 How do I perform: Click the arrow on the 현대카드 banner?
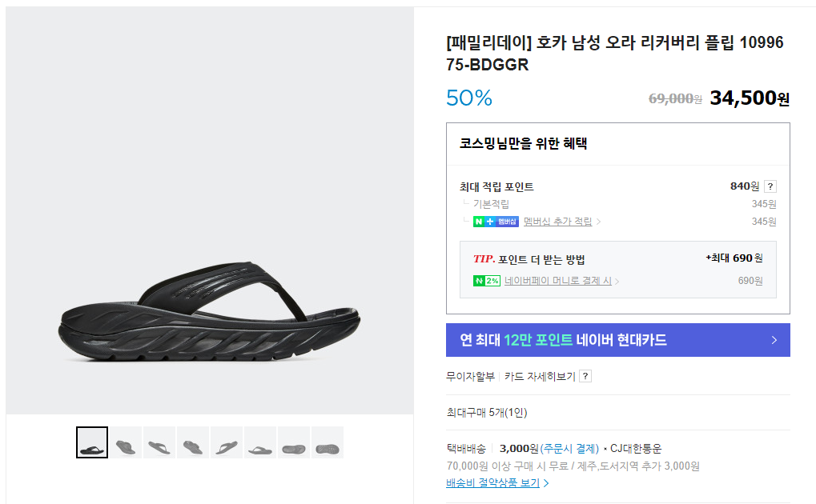(x=774, y=340)
